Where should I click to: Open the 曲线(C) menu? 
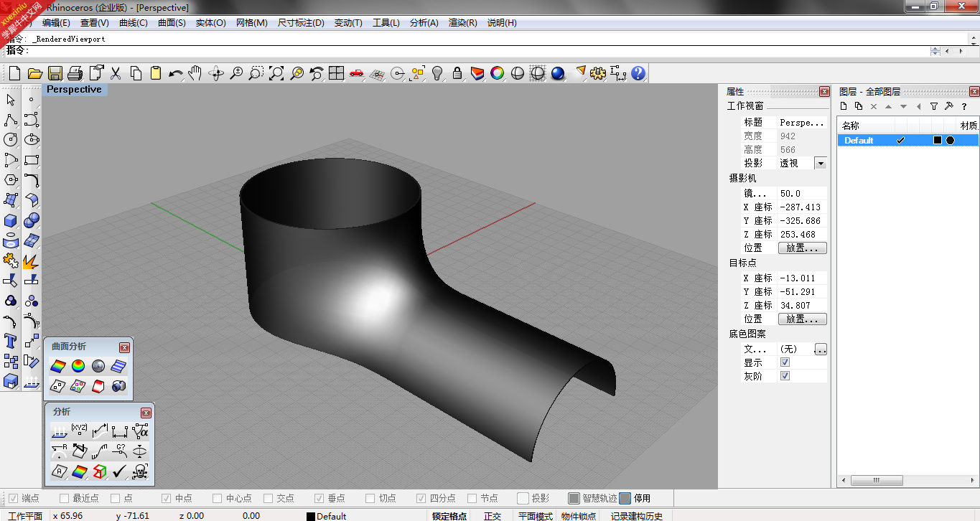[x=133, y=23]
